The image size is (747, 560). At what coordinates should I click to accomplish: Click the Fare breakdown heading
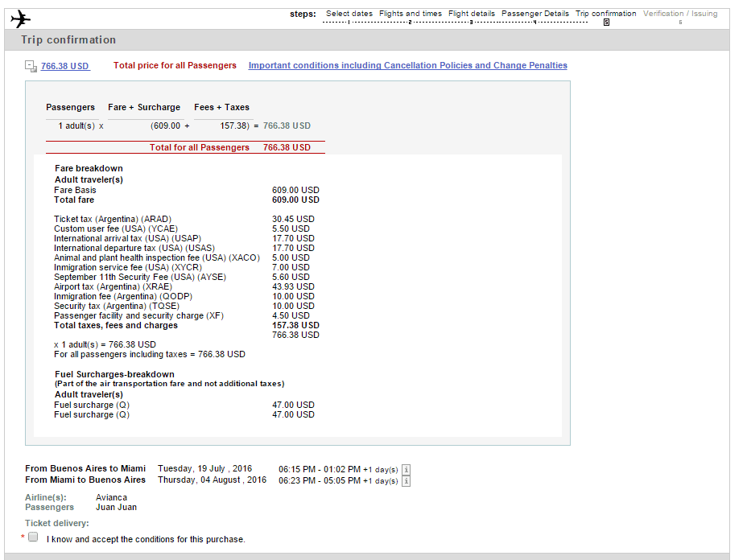pyautogui.click(x=89, y=169)
